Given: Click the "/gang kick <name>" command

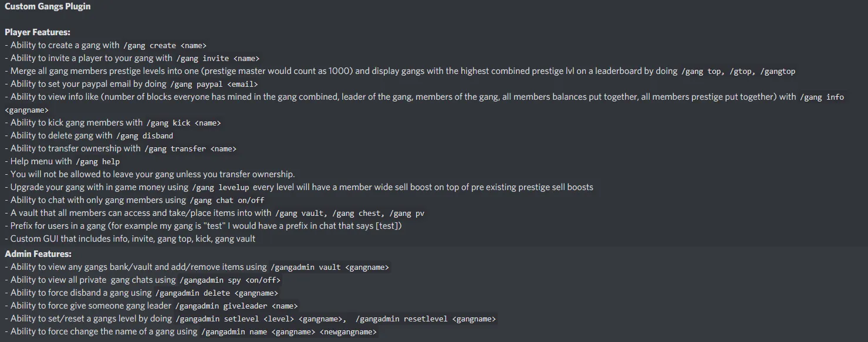Looking at the screenshot, I should pos(183,123).
